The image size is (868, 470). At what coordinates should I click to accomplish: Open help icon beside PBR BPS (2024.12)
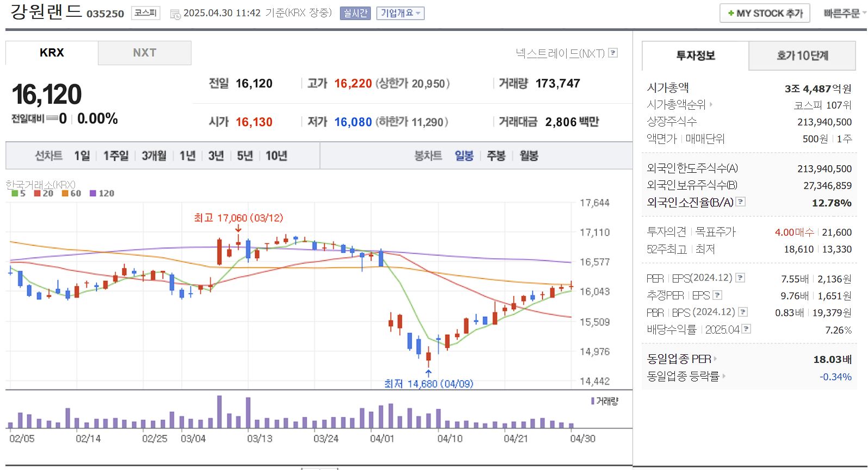[x=743, y=312]
